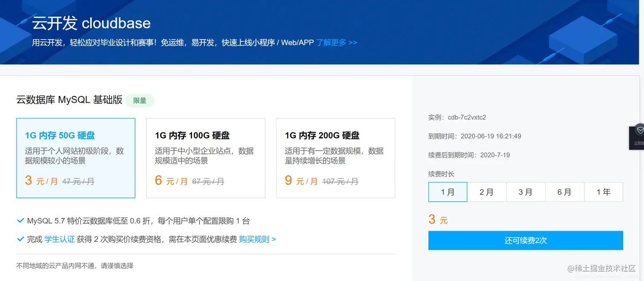Click the instance ID cdb-7c2vxtc2
This screenshot has height=281, width=644.
(x=468, y=117)
